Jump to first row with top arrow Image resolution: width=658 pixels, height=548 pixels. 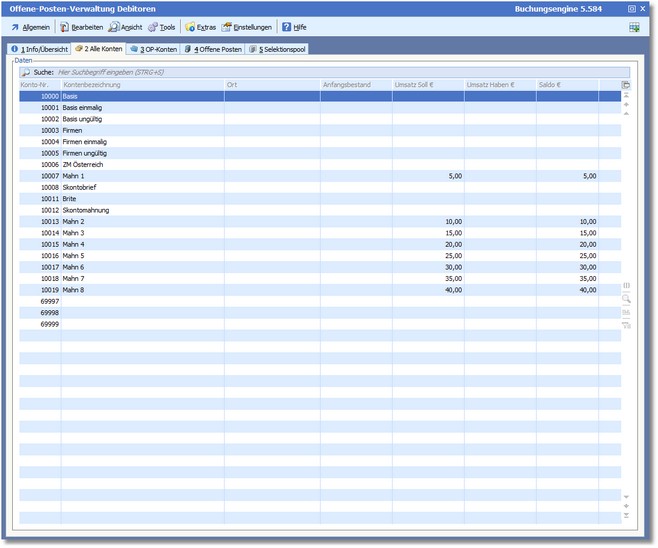point(626,96)
